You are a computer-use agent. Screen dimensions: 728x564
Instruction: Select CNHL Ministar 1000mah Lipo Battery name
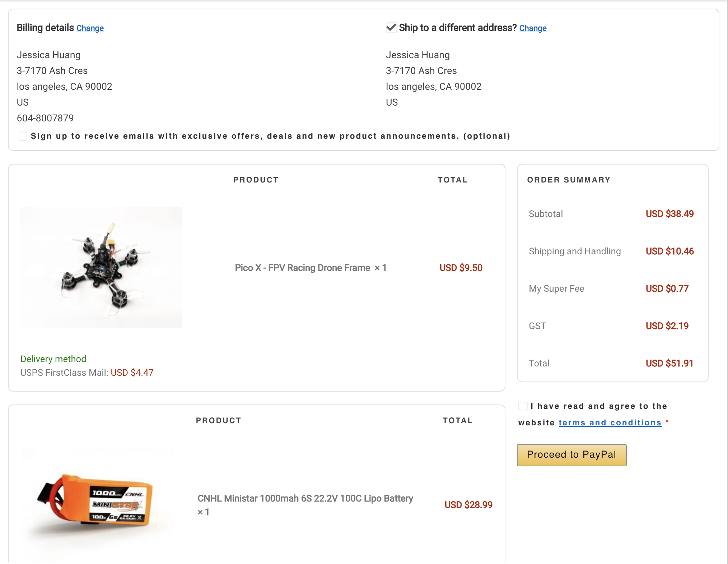coord(305,499)
